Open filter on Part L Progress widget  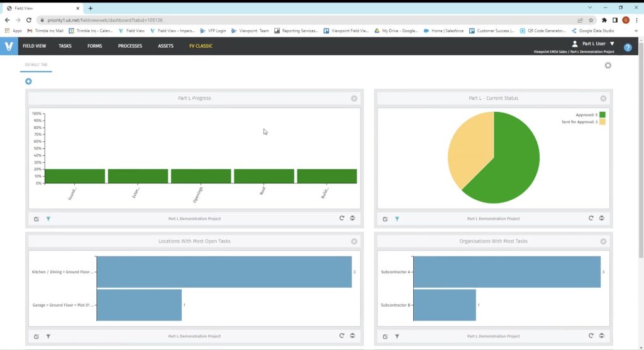(48, 219)
